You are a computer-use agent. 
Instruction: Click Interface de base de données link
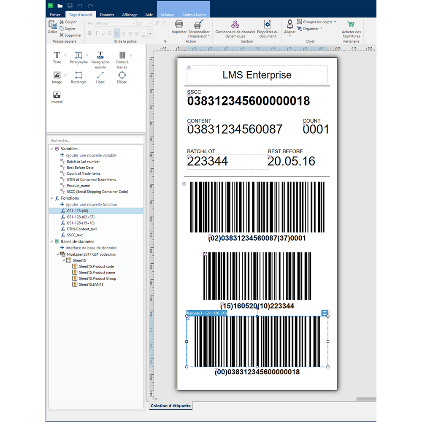click(x=91, y=248)
